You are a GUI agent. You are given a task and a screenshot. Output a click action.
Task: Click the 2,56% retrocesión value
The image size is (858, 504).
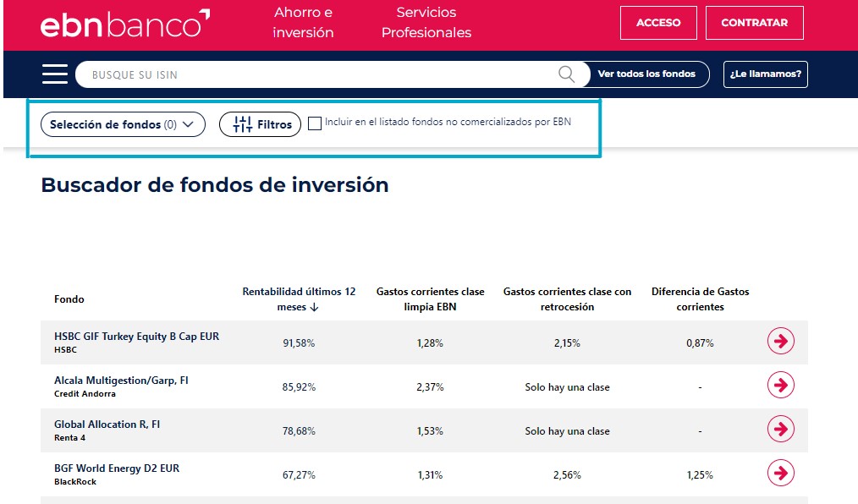568,475
